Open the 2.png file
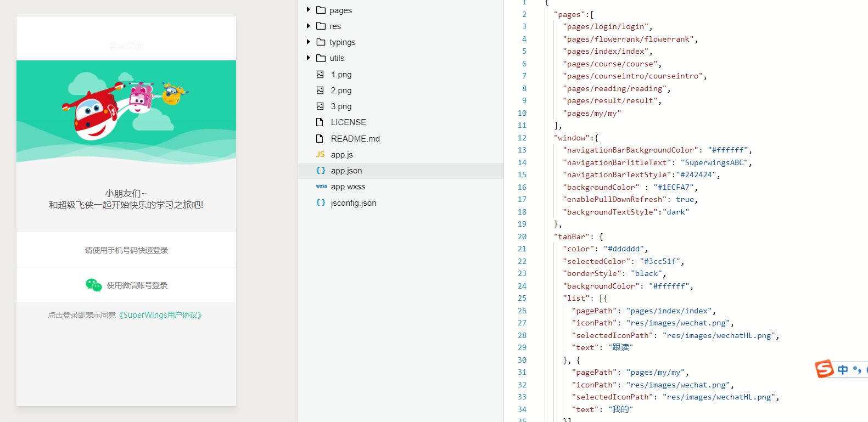This screenshot has height=422, width=868. coord(341,91)
